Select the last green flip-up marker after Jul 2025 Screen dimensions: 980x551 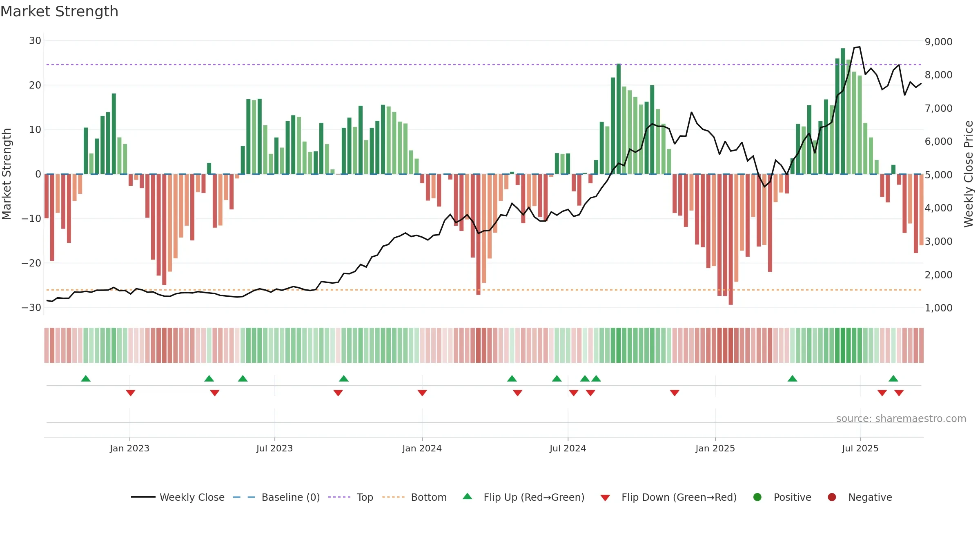pos(893,378)
